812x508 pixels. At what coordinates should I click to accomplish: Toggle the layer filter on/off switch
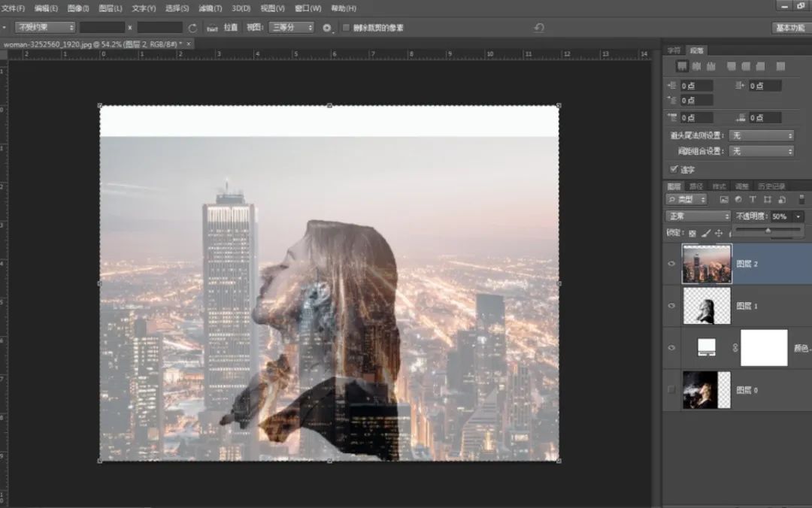click(801, 199)
